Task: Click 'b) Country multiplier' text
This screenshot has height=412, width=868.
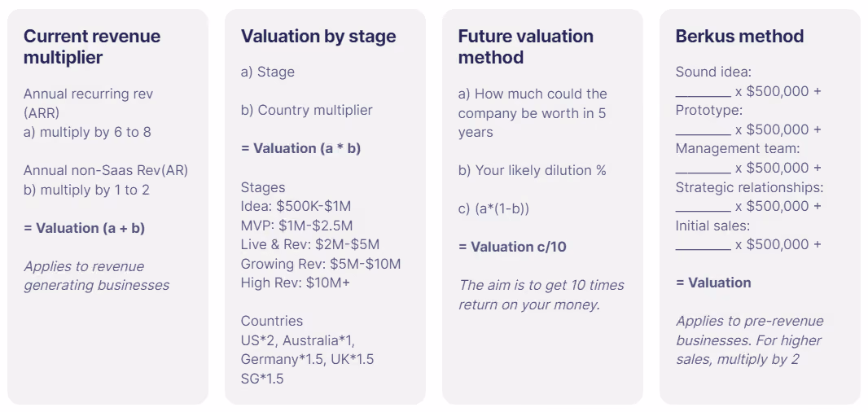Action: [x=307, y=110]
